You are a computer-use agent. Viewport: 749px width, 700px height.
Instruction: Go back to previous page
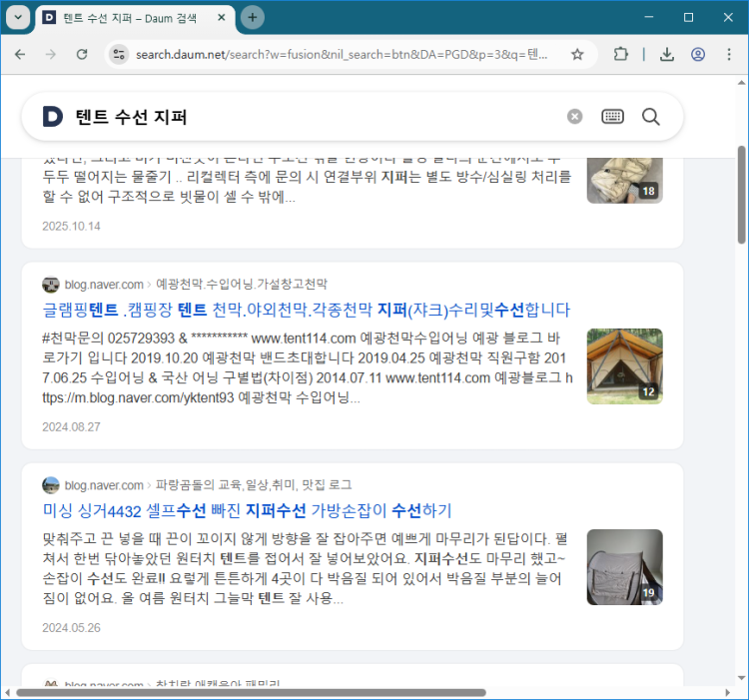(20, 54)
